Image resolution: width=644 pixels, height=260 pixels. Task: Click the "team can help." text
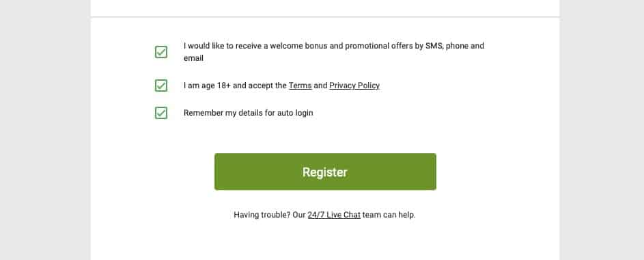tap(389, 215)
